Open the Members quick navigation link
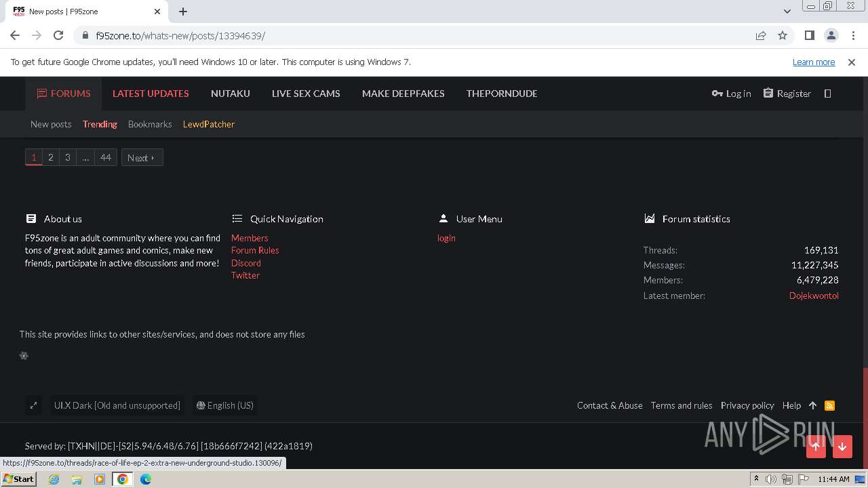The height and width of the screenshot is (488, 868). pos(250,238)
